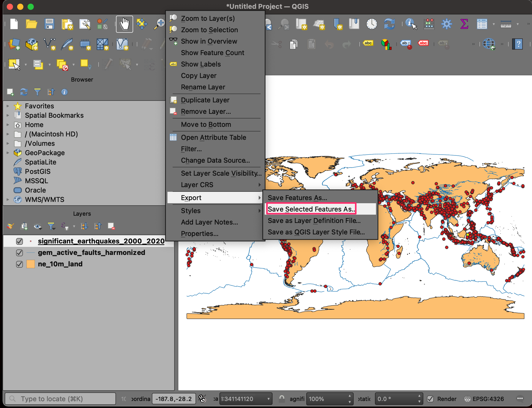Click the Type to locate search field
Screen dimensions: 532x408
(x=60, y=399)
